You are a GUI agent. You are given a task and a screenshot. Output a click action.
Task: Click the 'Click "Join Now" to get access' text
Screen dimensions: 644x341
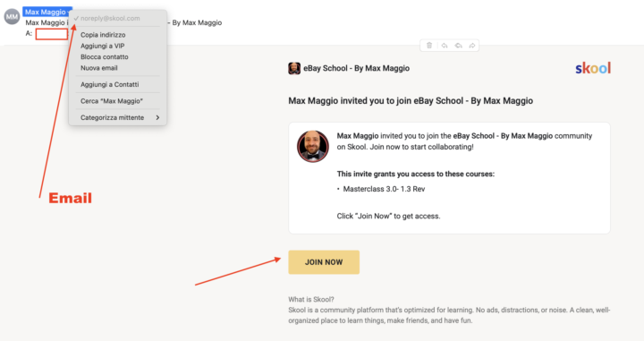click(388, 216)
